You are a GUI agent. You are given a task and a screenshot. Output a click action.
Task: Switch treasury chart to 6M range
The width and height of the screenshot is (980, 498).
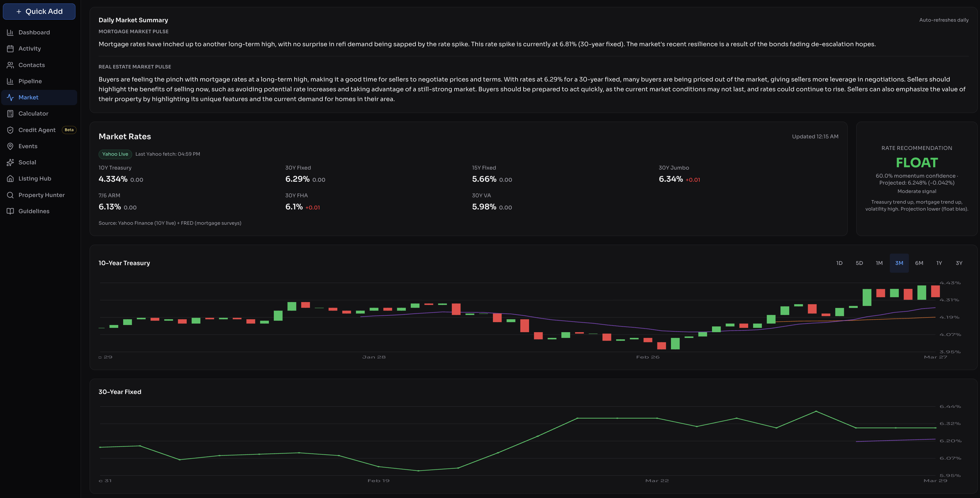point(919,263)
